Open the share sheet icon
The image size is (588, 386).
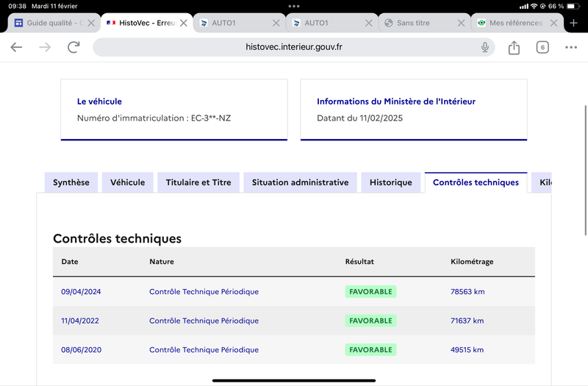tap(514, 47)
